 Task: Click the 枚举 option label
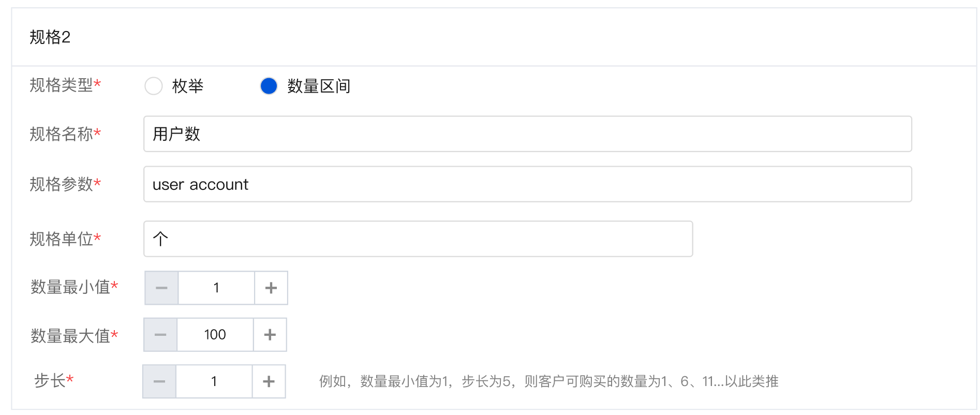(x=188, y=86)
